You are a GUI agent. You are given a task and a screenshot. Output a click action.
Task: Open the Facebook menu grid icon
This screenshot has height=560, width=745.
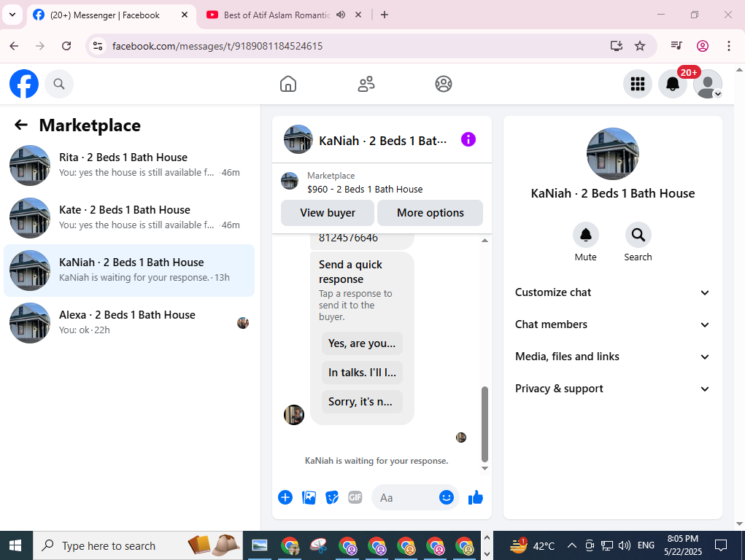coord(638,84)
